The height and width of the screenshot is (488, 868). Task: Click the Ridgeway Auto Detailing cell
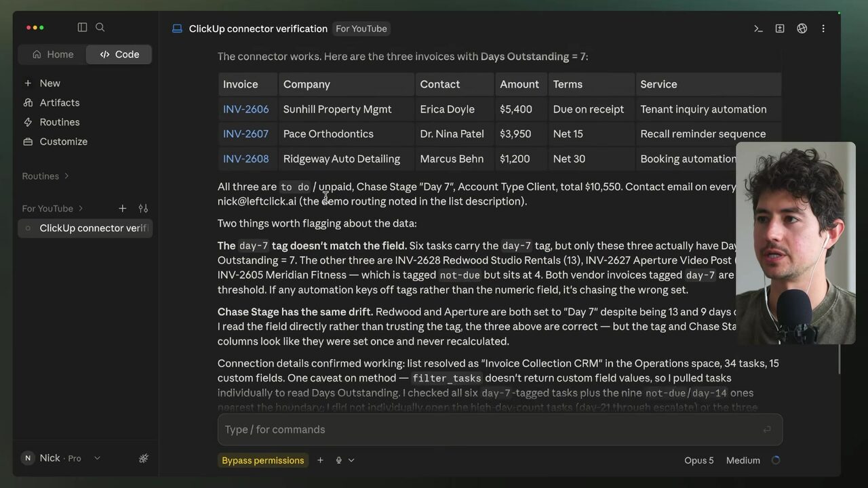coord(346,159)
